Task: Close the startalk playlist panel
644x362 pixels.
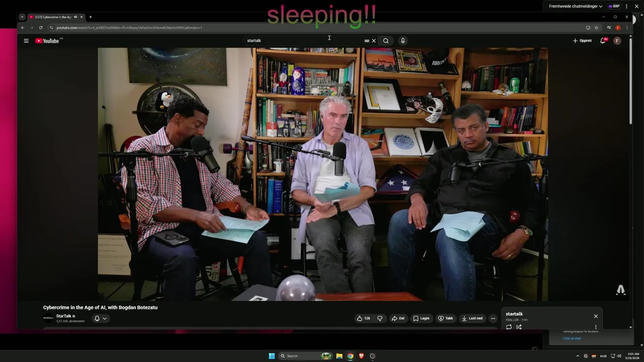Action: (x=596, y=316)
